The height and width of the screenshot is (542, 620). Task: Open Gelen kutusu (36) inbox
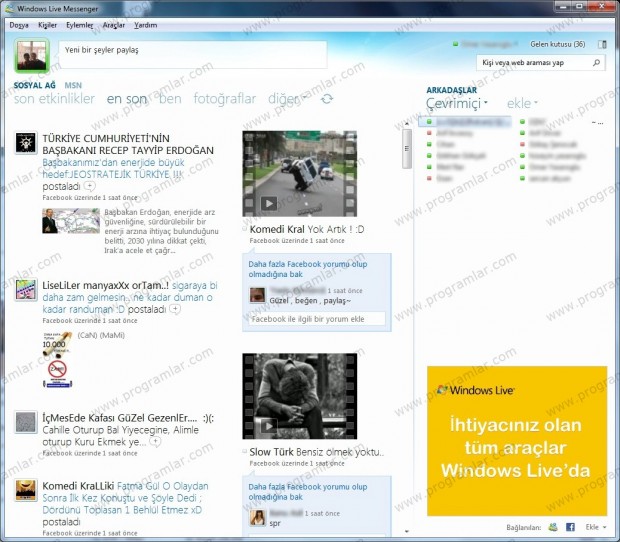click(558, 44)
